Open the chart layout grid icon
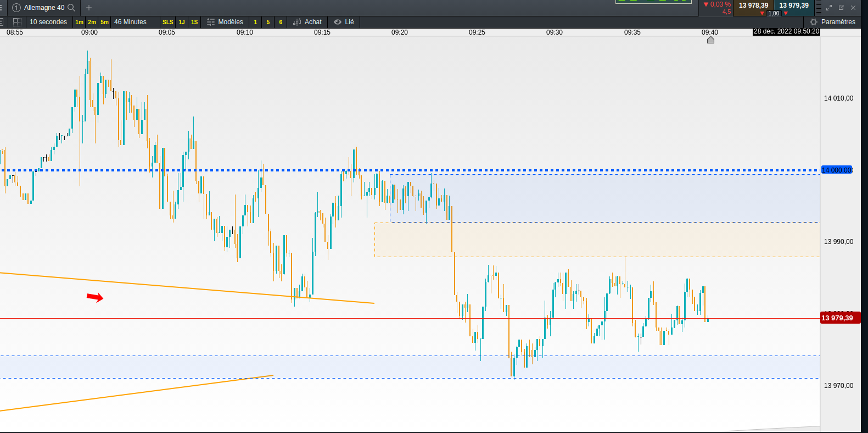868x433 pixels. coord(18,22)
